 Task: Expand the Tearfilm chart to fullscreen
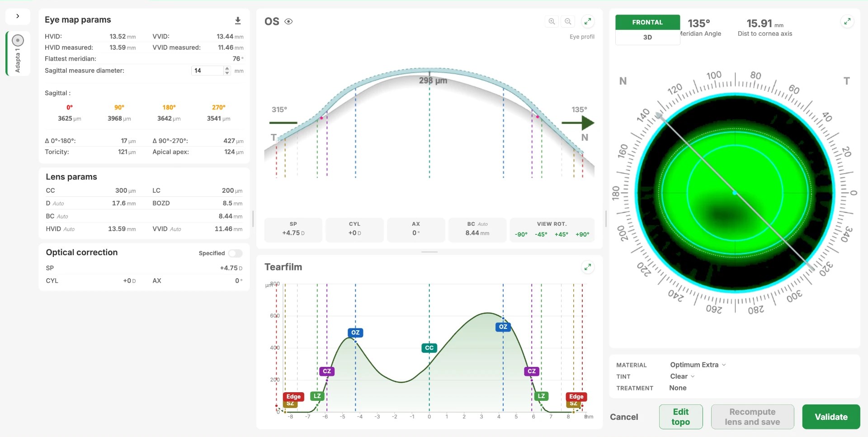[x=587, y=267]
